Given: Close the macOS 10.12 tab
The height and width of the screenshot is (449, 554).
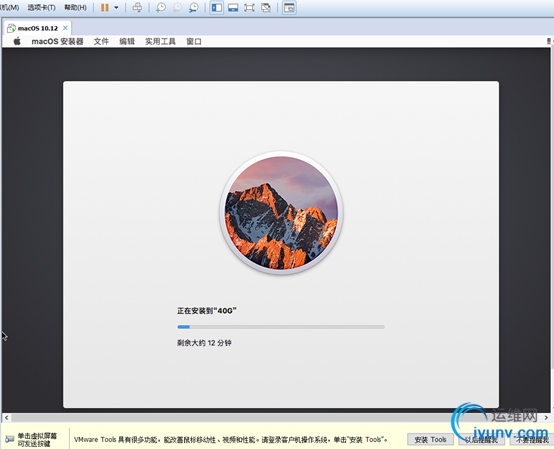Looking at the screenshot, I should 65,28.
